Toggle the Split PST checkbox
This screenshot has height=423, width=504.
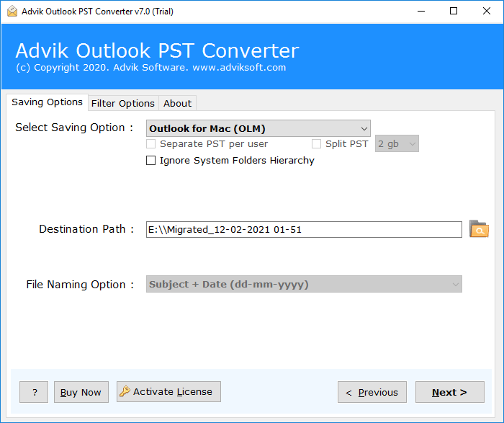click(x=316, y=144)
